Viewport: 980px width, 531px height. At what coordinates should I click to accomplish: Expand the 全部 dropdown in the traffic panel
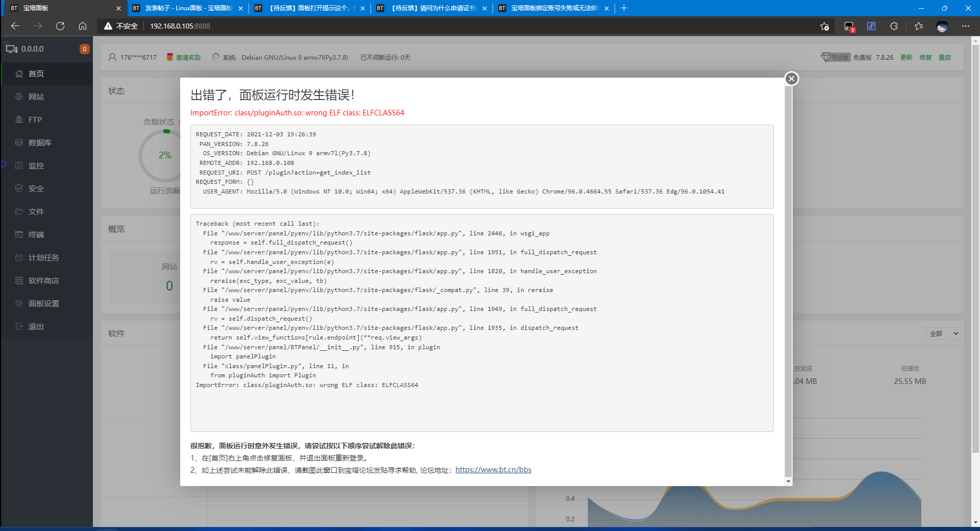(944, 333)
